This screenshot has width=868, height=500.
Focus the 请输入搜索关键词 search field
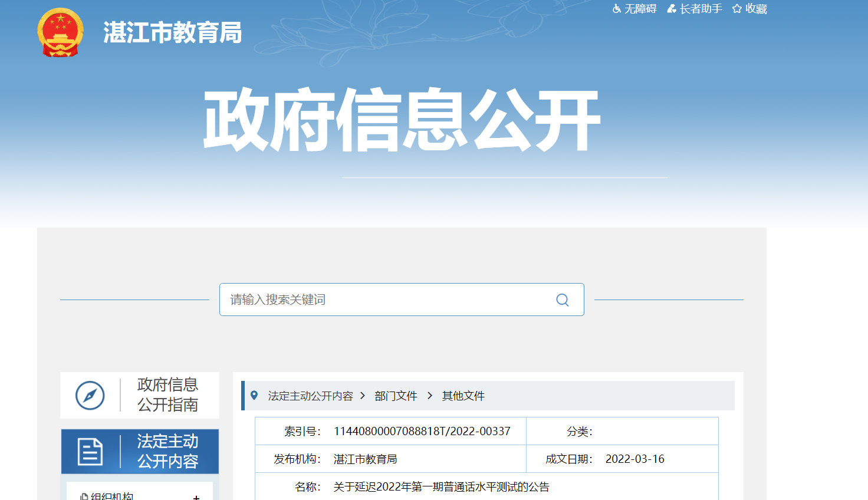(x=386, y=300)
